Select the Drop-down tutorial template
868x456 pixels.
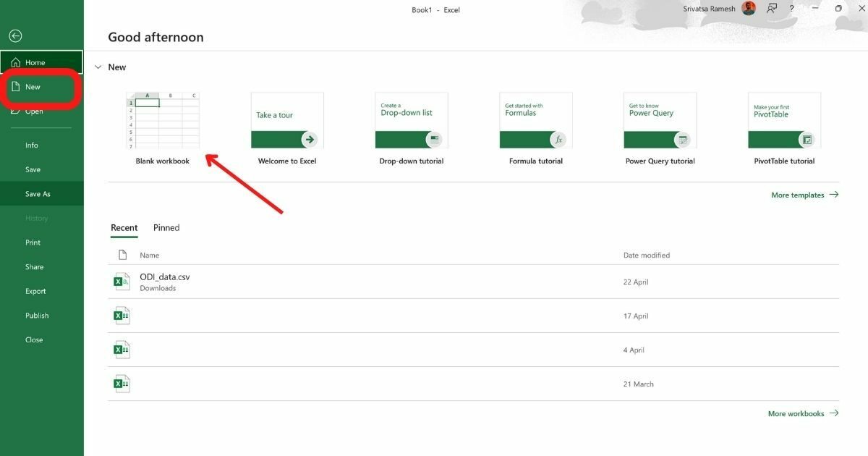[411, 120]
